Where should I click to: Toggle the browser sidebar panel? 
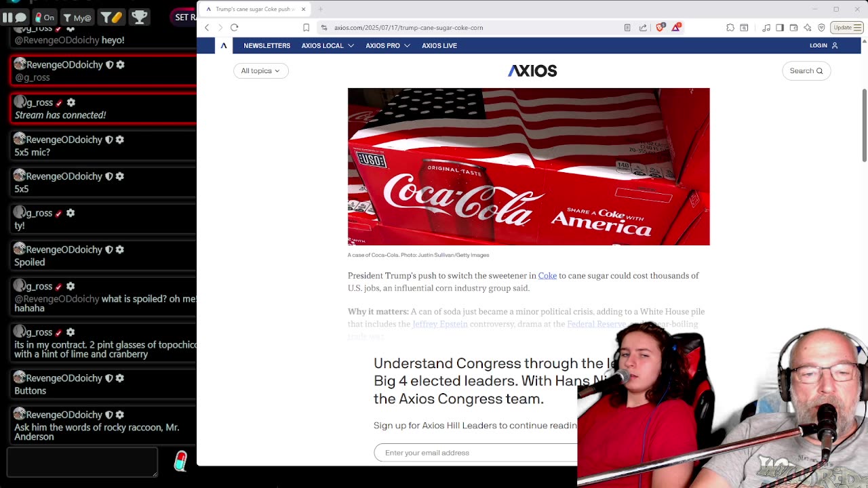pos(780,28)
